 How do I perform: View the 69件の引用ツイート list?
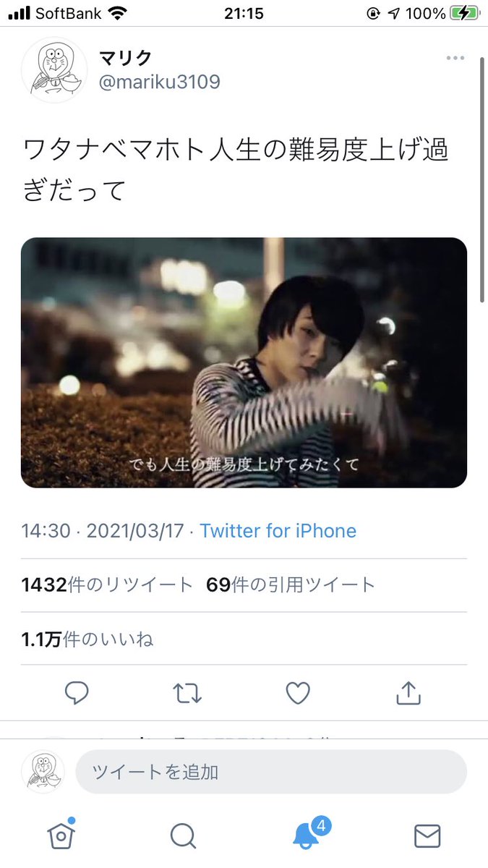click(x=291, y=584)
